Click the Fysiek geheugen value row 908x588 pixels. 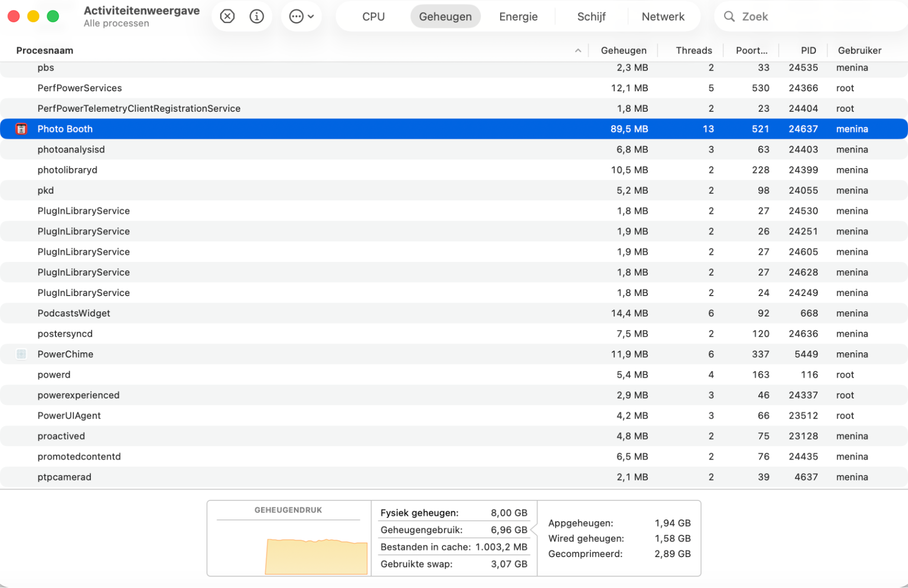point(454,513)
